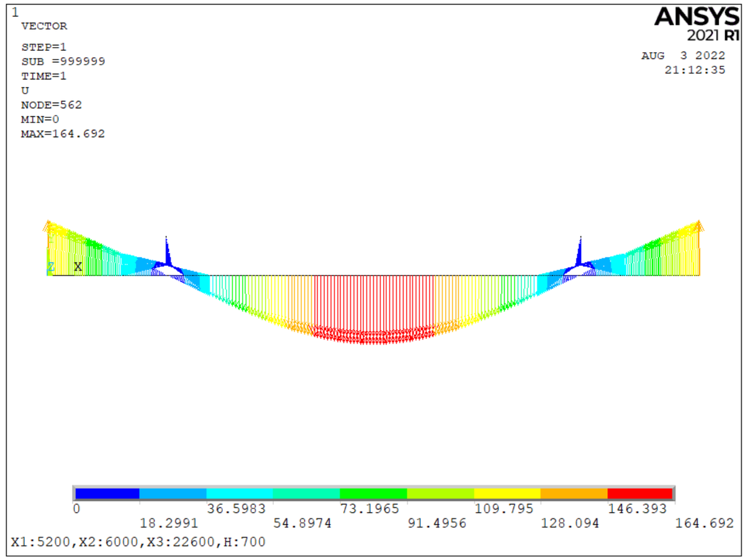
Task: Click the Z axis label of the triad
Action: pyautogui.click(x=51, y=268)
